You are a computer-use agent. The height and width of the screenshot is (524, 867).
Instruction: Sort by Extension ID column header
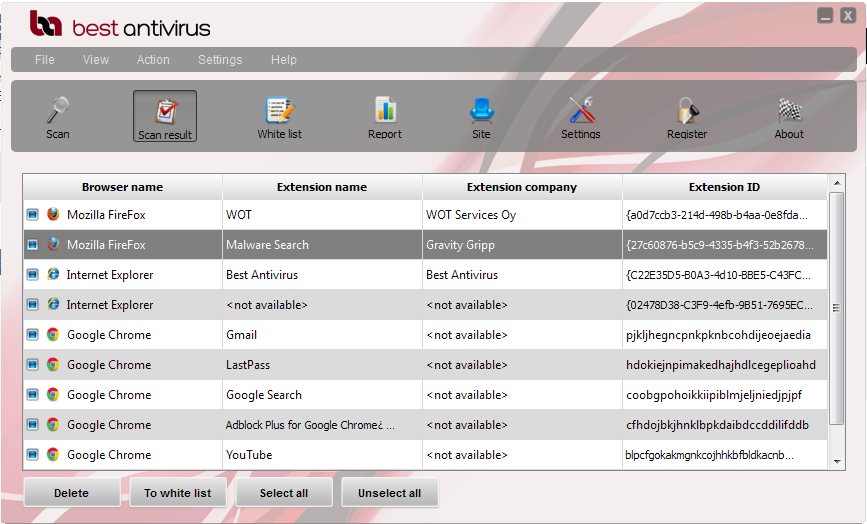725,187
